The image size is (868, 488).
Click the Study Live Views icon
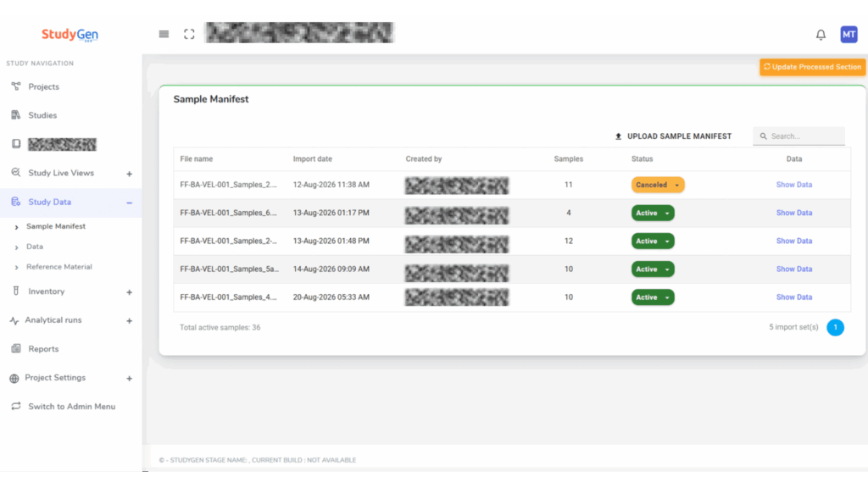(x=16, y=173)
